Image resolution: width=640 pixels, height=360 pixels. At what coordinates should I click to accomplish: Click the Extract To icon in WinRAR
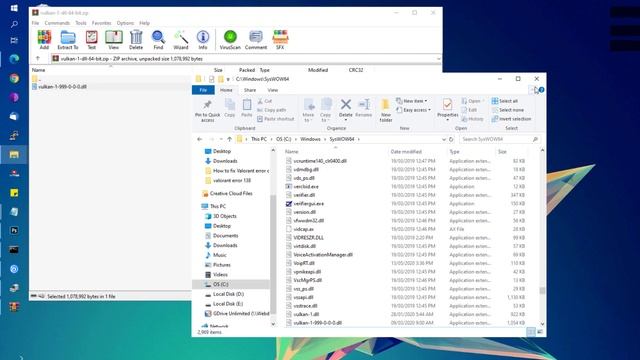(x=68, y=40)
